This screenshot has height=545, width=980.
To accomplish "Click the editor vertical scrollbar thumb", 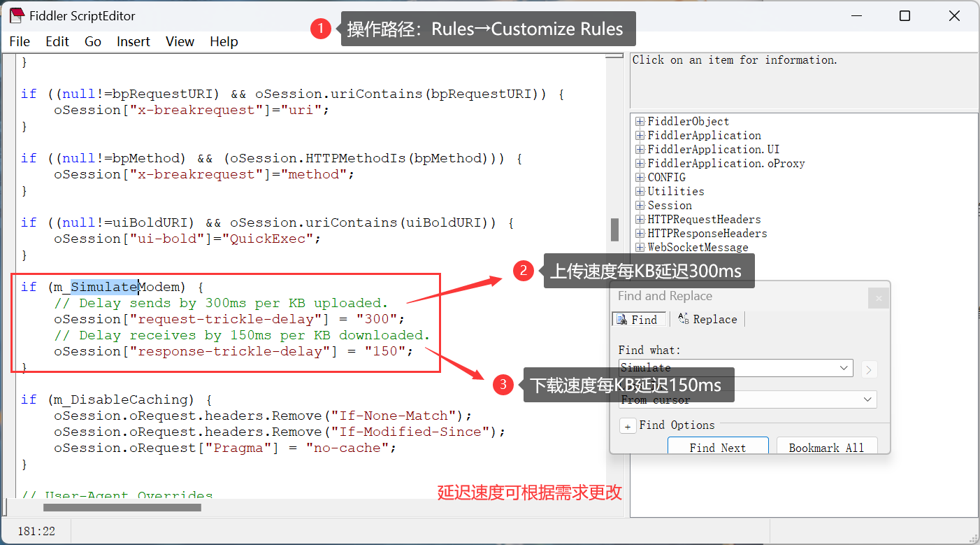I will [x=615, y=229].
